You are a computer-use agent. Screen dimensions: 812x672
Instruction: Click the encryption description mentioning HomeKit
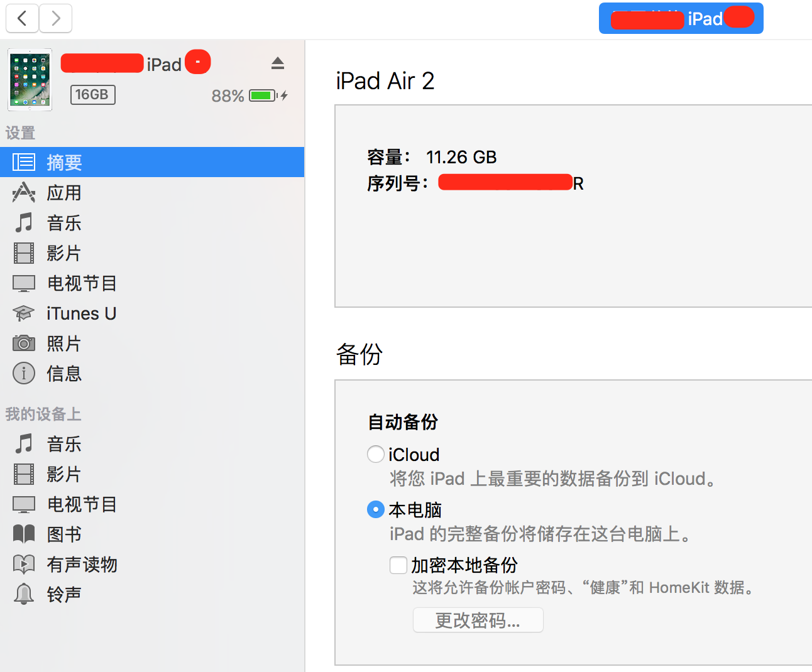click(584, 587)
